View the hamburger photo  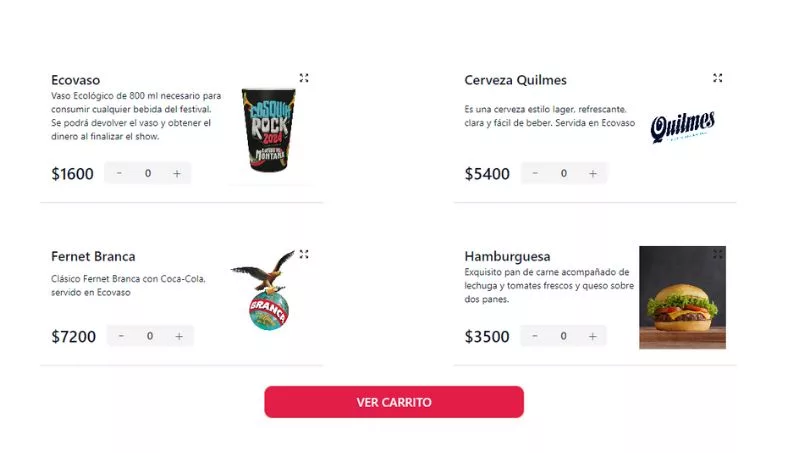tap(682, 297)
